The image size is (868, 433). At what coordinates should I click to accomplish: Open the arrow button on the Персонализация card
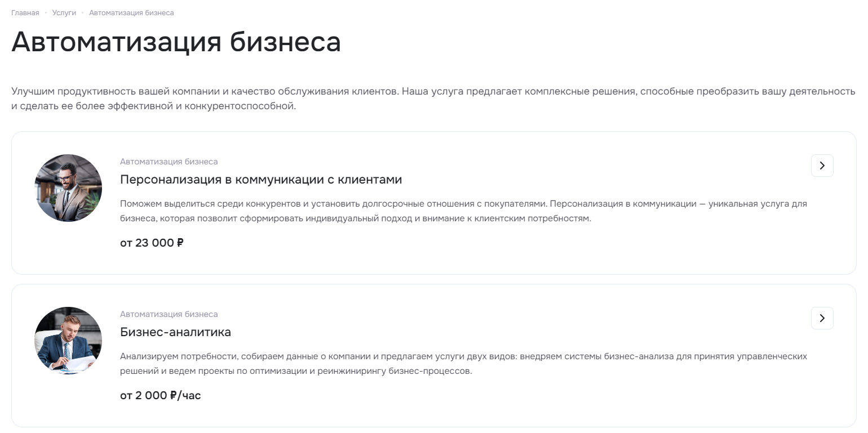coord(822,166)
